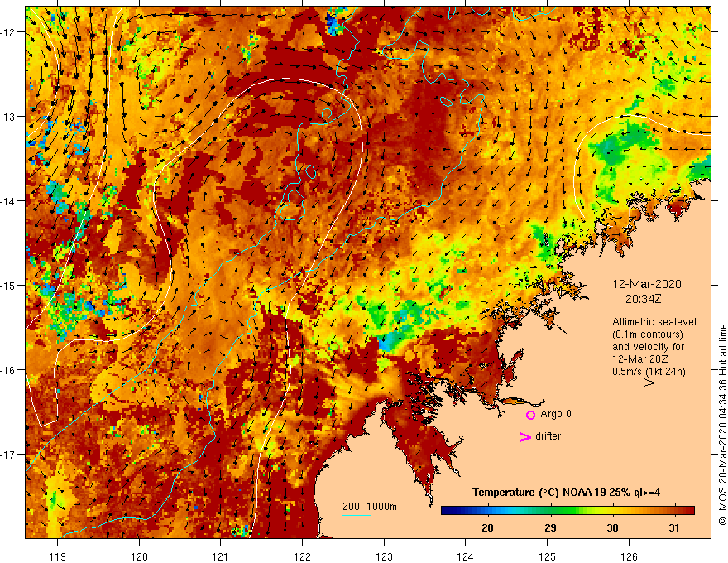This screenshot has width=728, height=563.
Task: Click the 'and velocity for' caption line
Action: 648,347
